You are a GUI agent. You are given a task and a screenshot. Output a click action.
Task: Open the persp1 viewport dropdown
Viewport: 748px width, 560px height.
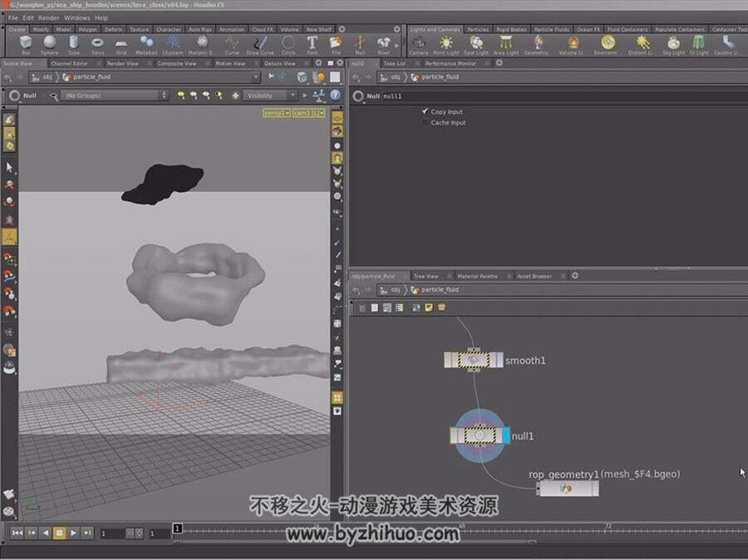tap(277, 113)
